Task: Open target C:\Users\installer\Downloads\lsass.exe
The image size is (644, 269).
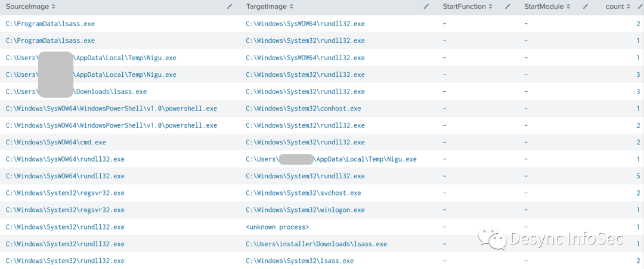Action: point(316,244)
